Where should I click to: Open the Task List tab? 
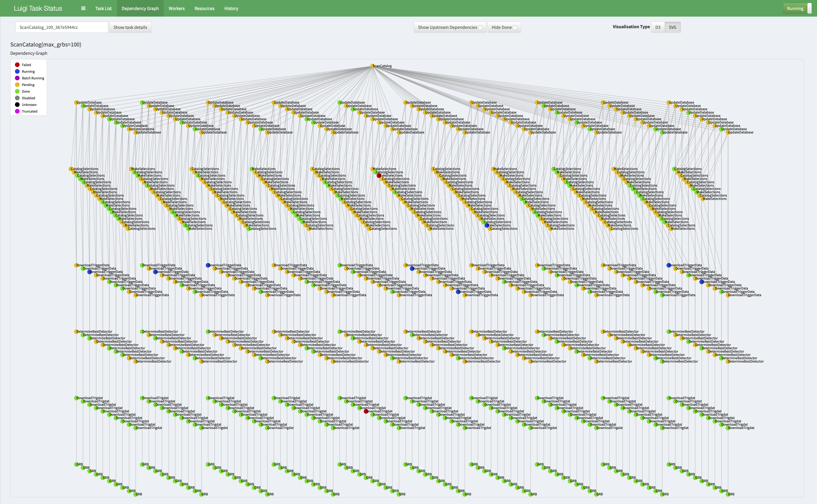pyautogui.click(x=103, y=8)
